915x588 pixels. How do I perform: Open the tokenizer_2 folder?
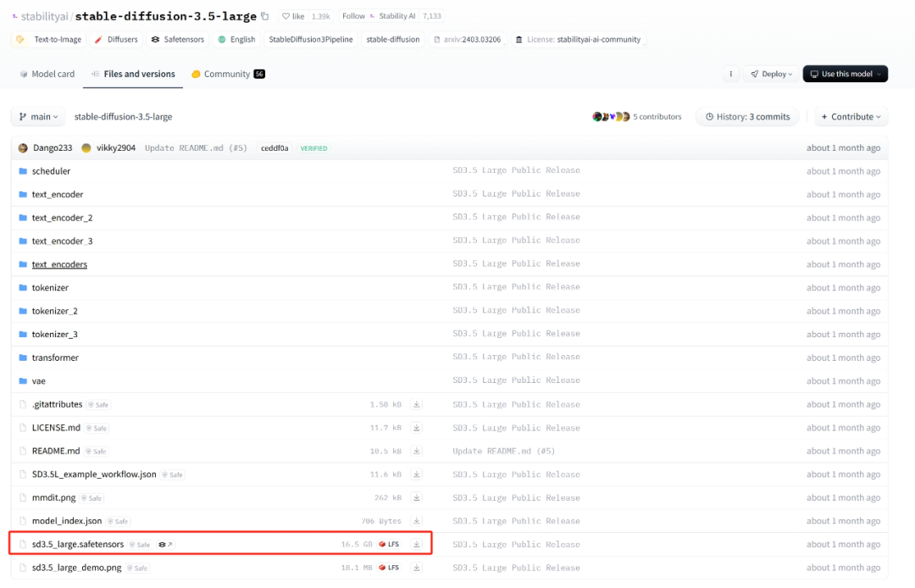click(x=55, y=312)
